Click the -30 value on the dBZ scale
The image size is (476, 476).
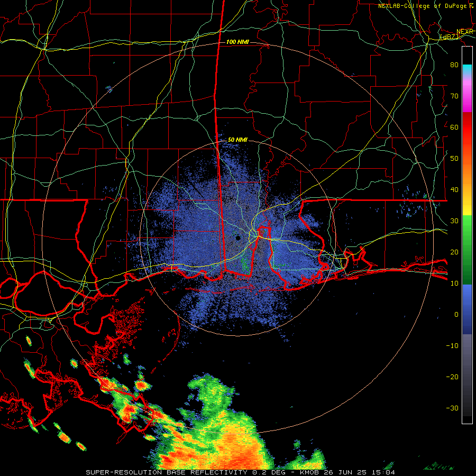coord(452,408)
